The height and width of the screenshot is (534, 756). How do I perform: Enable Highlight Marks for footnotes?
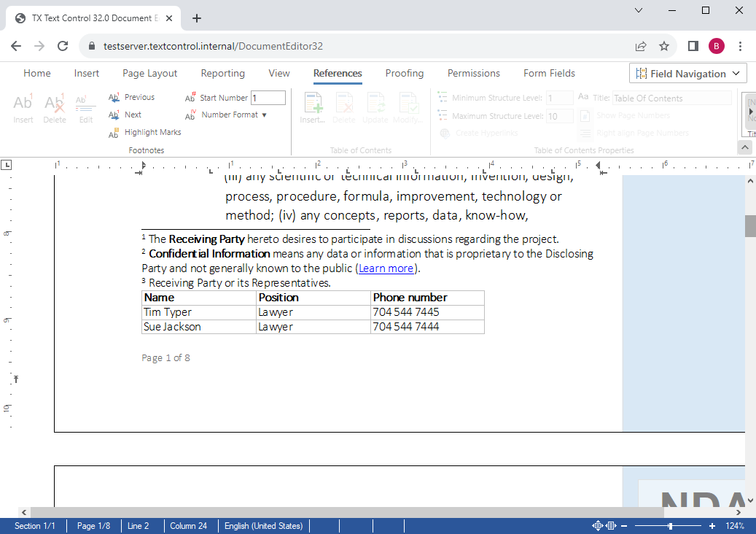click(x=144, y=132)
